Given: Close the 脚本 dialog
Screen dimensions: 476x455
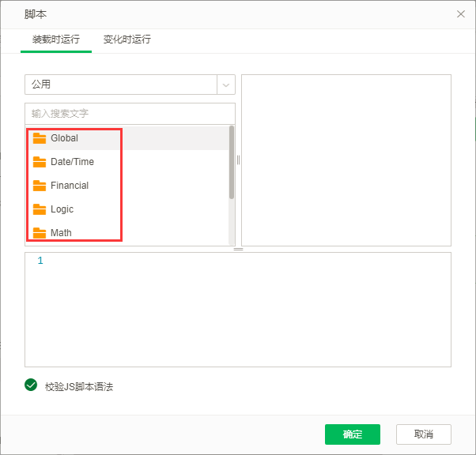Looking at the screenshot, I should click(461, 14).
